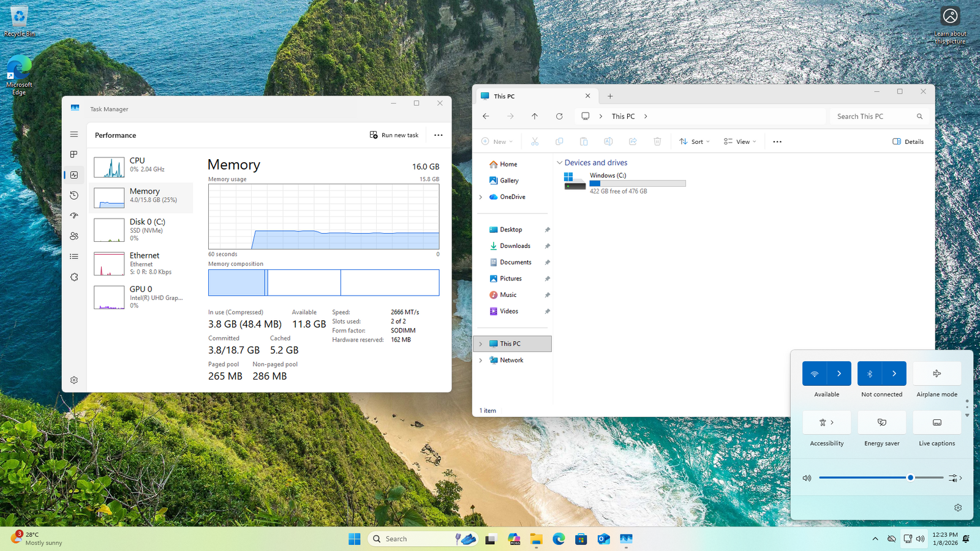980x551 pixels.
Task: Open Startup apps icon in Task Manager
Action: click(x=74, y=216)
